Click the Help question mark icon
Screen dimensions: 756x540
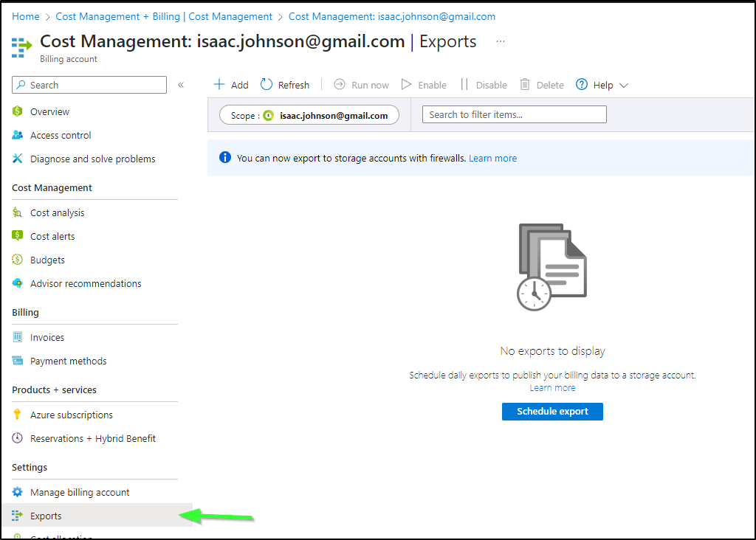click(582, 85)
